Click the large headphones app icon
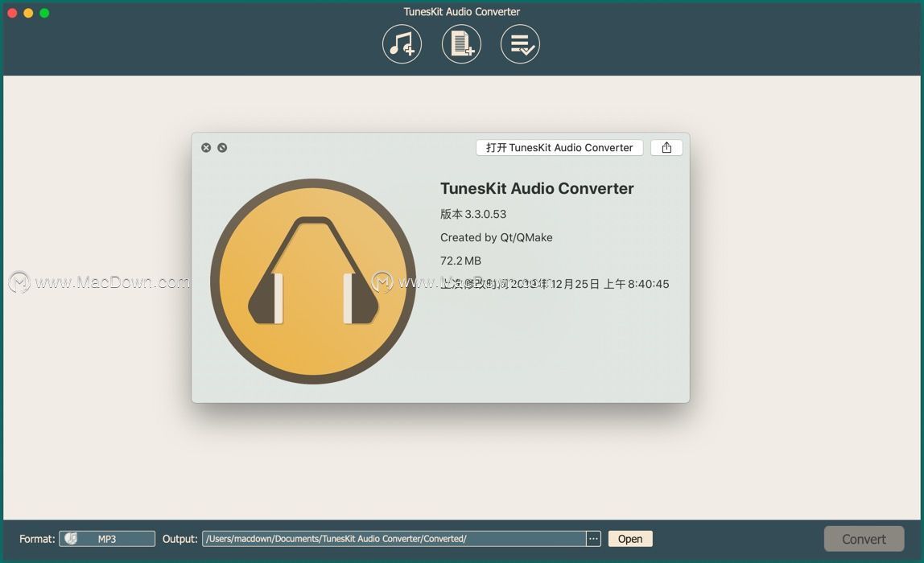This screenshot has height=563, width=924. click(x=314, y=281)
